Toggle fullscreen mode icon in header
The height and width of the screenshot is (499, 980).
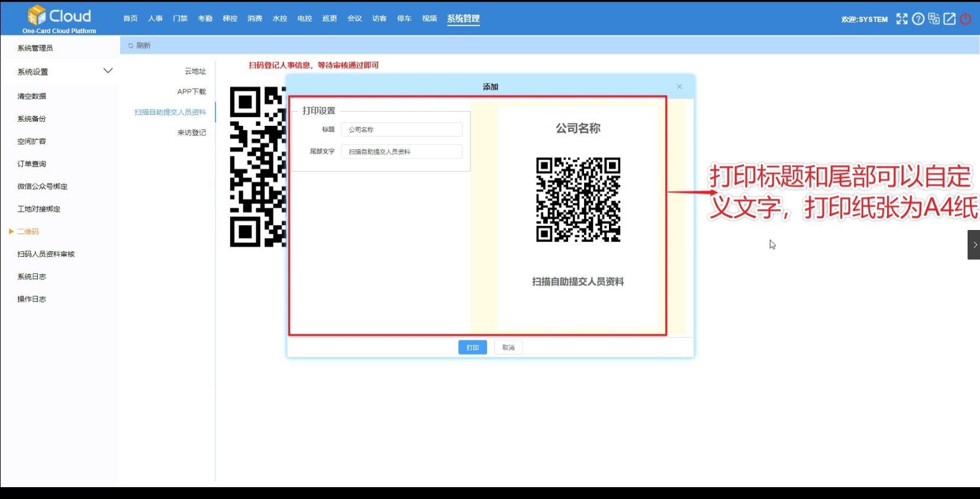point(902,19)
